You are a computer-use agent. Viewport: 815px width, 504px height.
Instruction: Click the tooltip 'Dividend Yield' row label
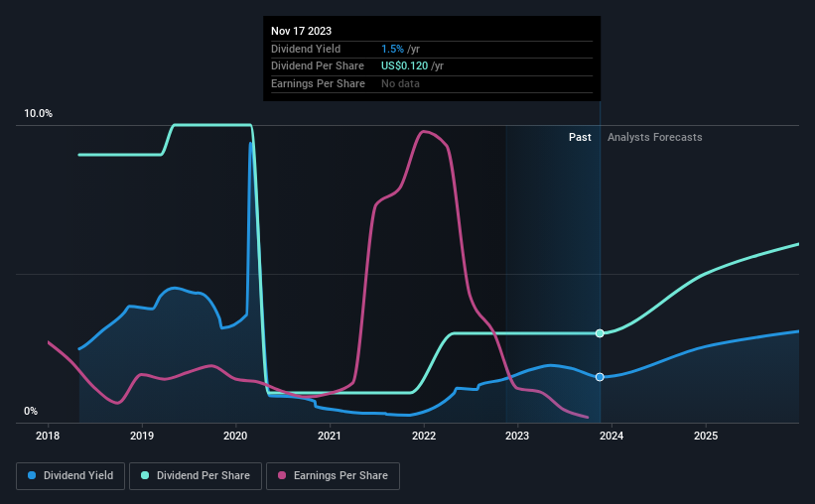(x=306, y=49)
